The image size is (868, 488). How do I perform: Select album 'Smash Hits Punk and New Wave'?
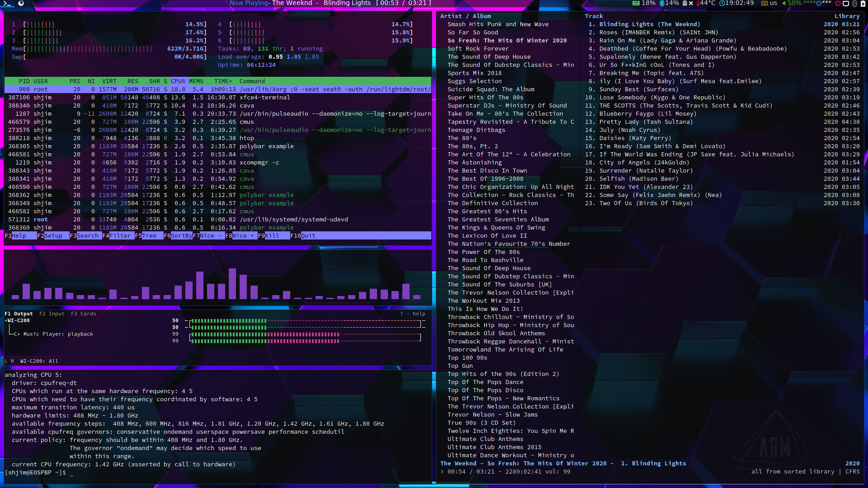[x=498, y=24]
